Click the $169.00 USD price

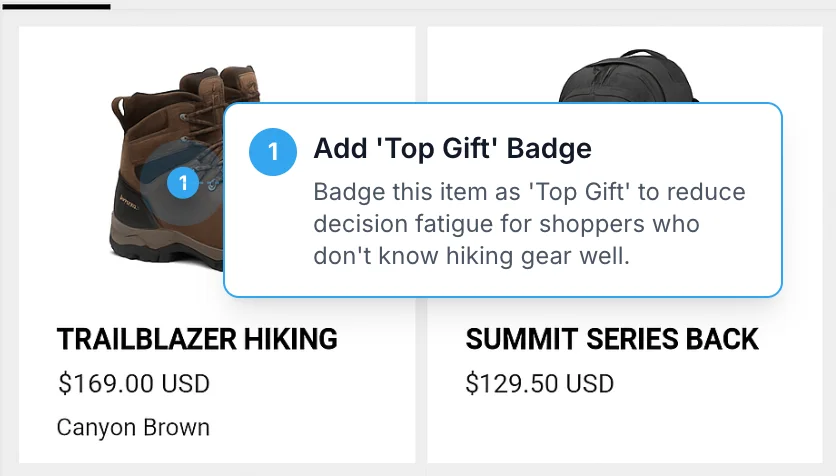[x=133, y=384]
